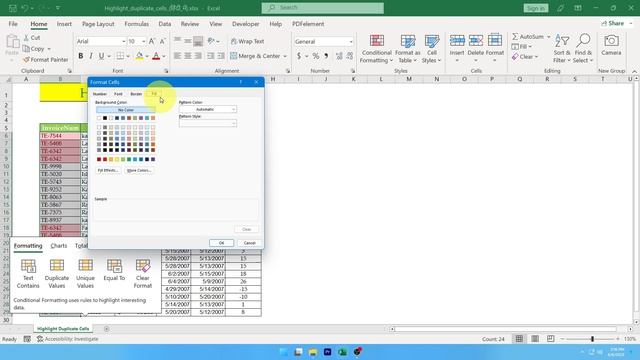The width and height of the screenshot is (640, 360).
Task: Launch the Camera tool
Action: (x=611, y=45)
